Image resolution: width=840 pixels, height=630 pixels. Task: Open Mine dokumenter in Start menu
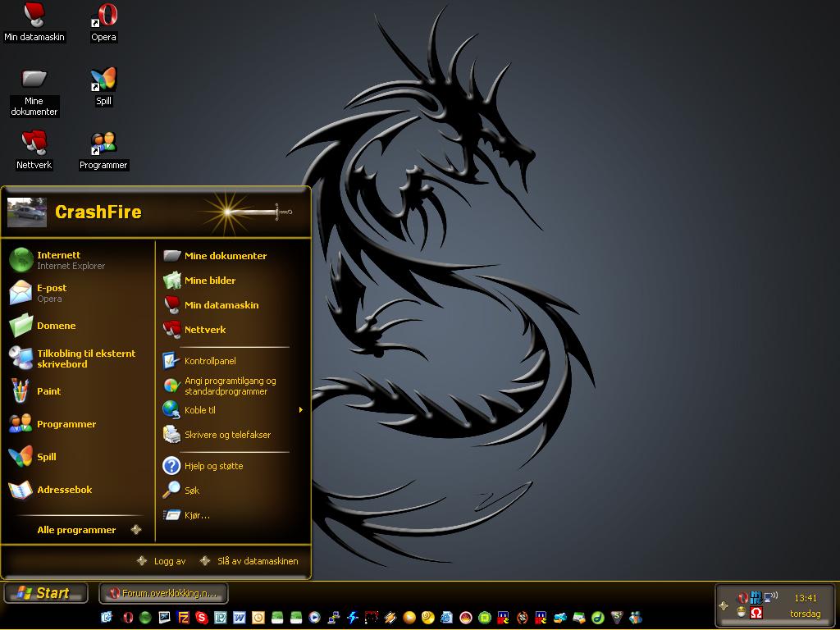click(x=233, y=256)
